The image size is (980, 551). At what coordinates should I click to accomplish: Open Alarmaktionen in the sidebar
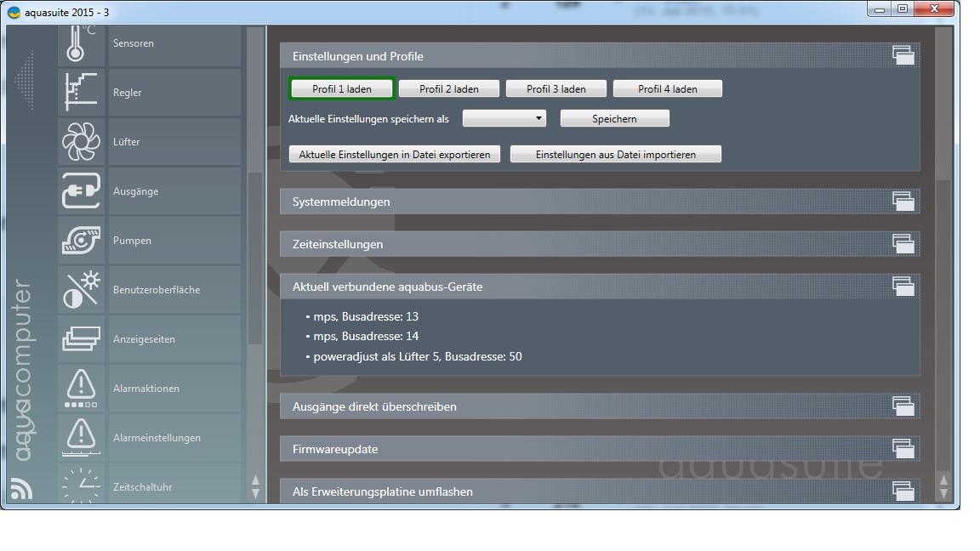tap(175, 389)
